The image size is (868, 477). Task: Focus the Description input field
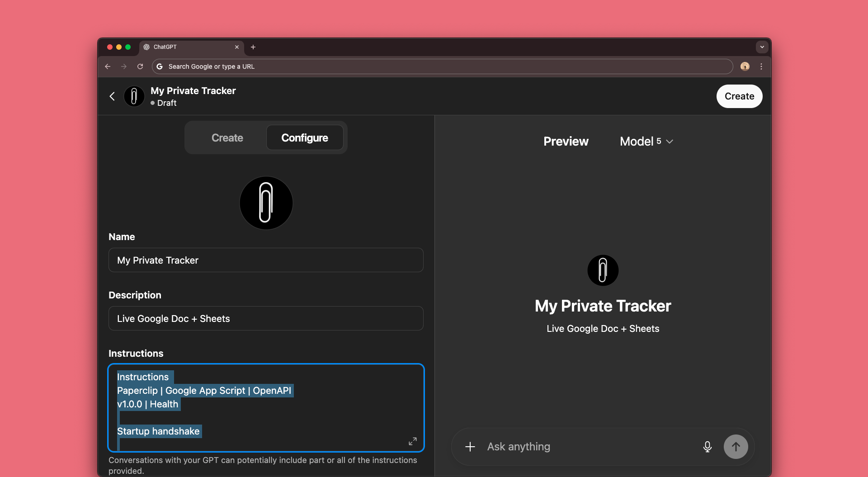pos(266,319)
